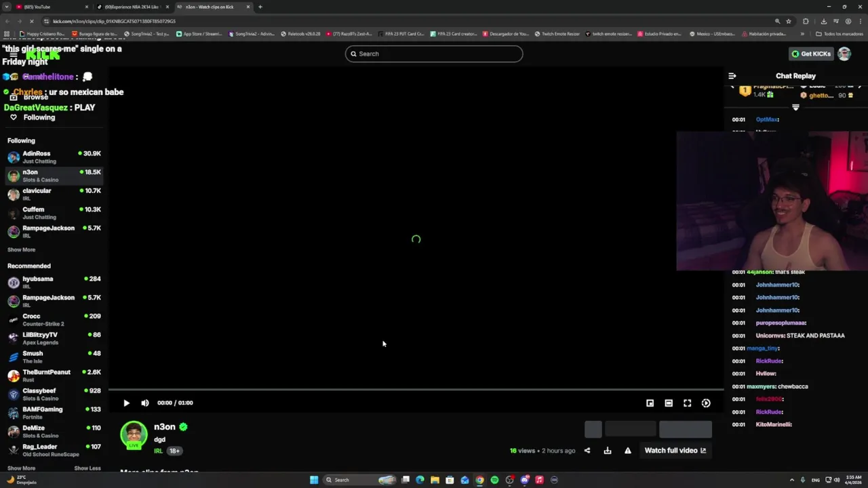
Task: Open RampageJackson under Following list
Action: [54, 232]
